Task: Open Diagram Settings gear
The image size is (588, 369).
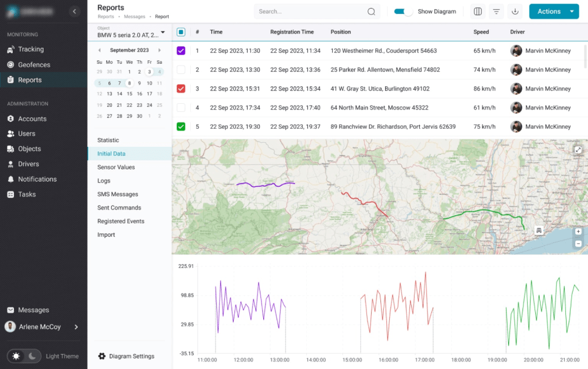Action: [103, 356]
